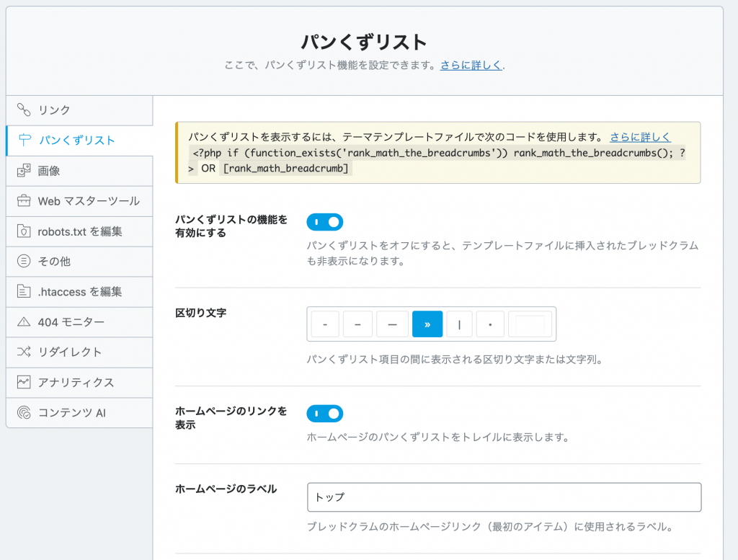Click the chart icon beside アナリティクス
The width and height of the screenshot is (738, 560).
24,382
